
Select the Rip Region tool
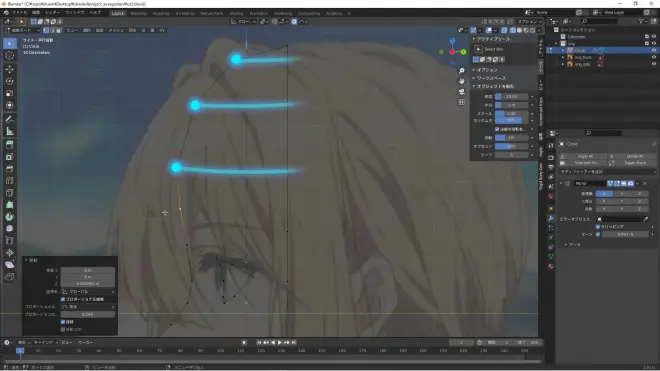coord(10,277)
